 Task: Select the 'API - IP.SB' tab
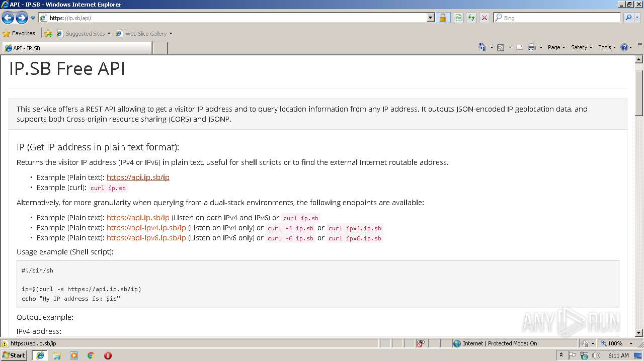click(x=77, y=48)
